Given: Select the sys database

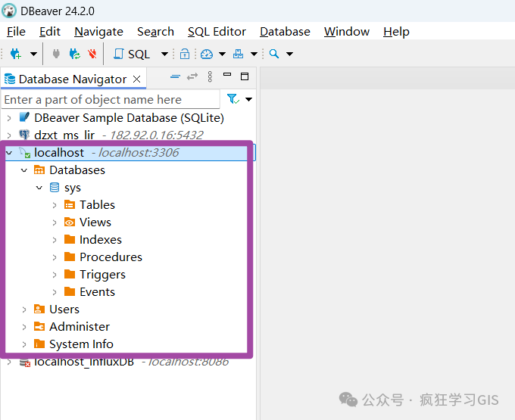Looking at the screenshot, I should point(73,188).
